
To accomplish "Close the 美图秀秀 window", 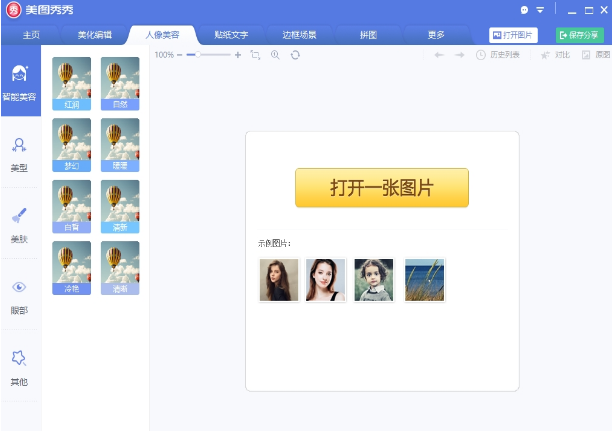I will pos(604,10).
